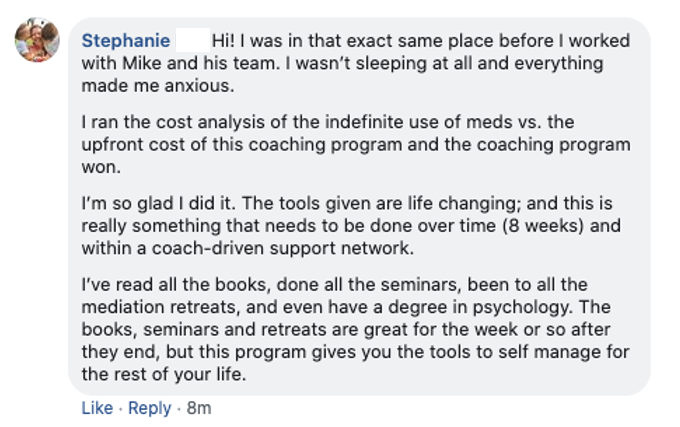This screenshot has width=680, height=427.
Task: Click the word "anxious." ending first paragraph
Action: click(199, 86)
